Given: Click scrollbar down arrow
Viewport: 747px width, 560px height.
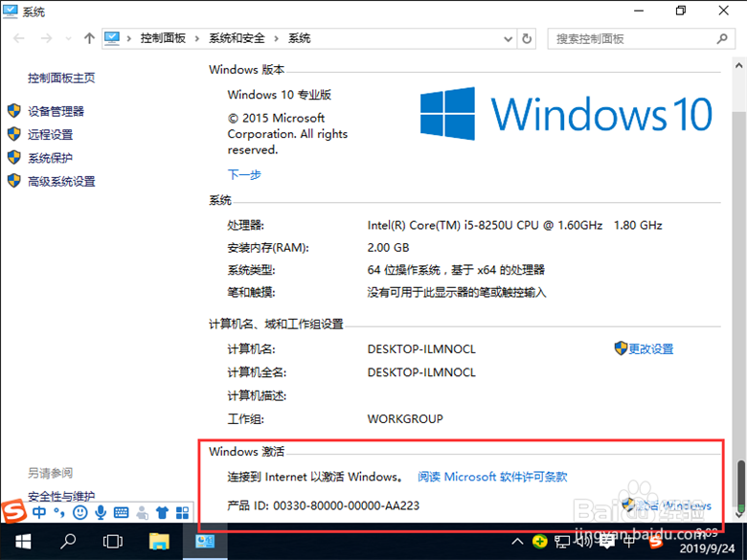Looking at the screenshot, I should (739, 514).
